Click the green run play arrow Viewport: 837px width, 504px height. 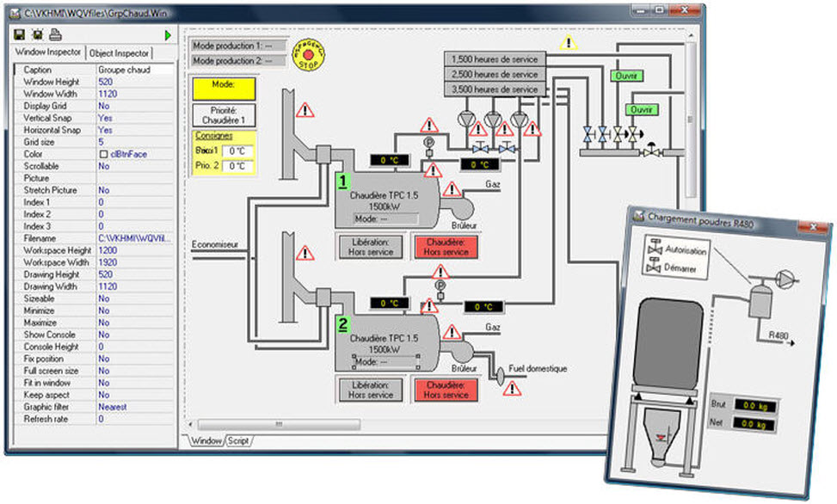coord(168,35)
